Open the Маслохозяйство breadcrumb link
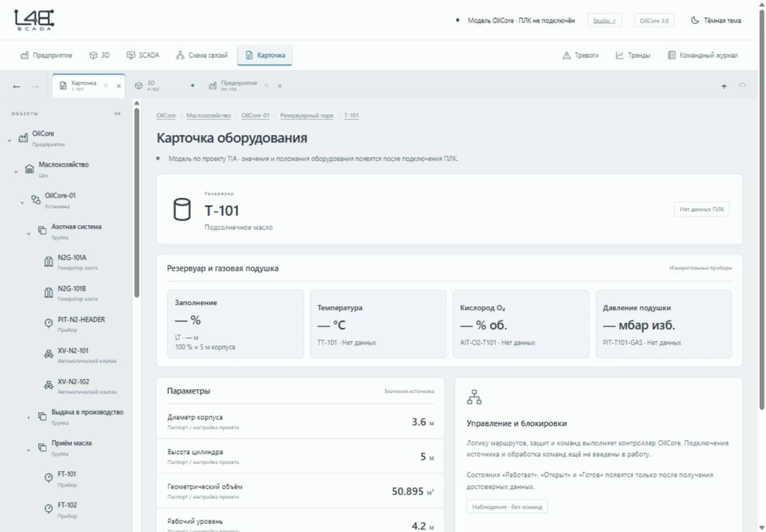 point(209,116)
